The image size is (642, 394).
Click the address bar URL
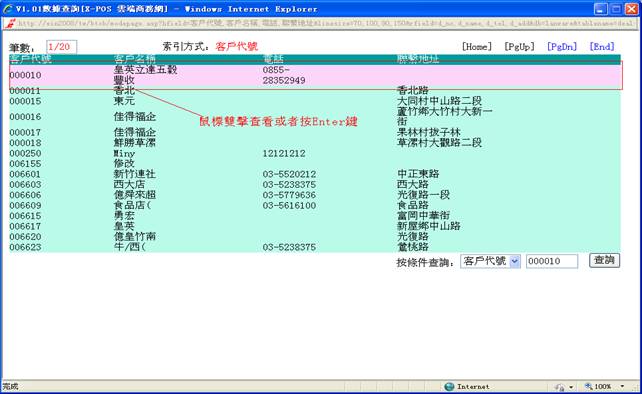tap(326, 23)
